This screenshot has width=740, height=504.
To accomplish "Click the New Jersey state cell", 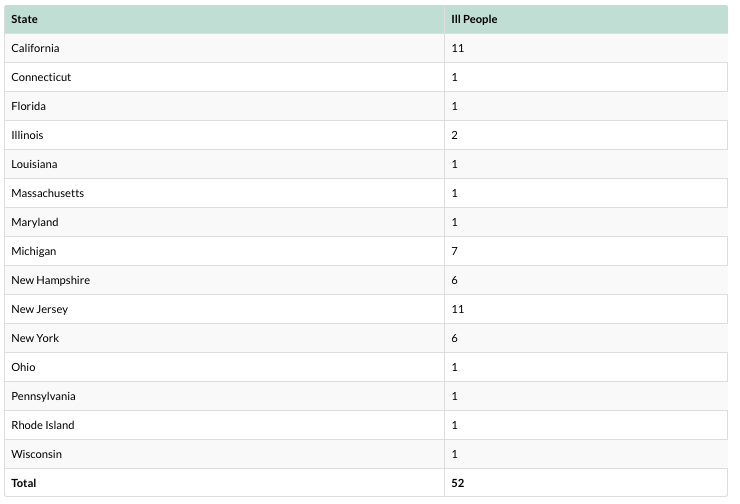I will pyautogui.click(x=39, y=309).
